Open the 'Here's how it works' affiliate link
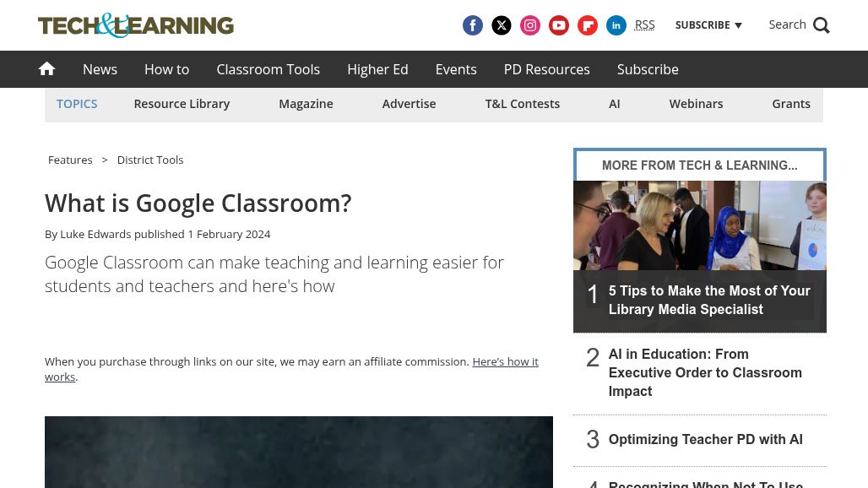The width and height of the screenshot is (868, 488). [506, 362]
